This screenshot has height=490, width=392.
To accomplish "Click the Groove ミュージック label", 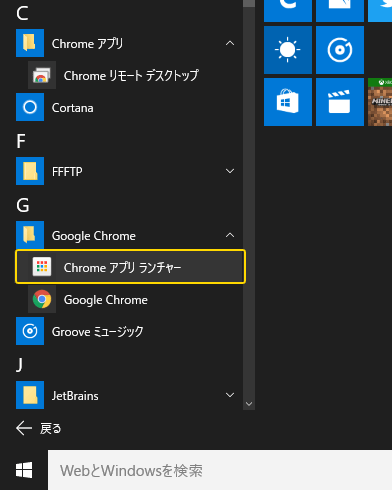I will pyautogui.click(x=98, y=332).
